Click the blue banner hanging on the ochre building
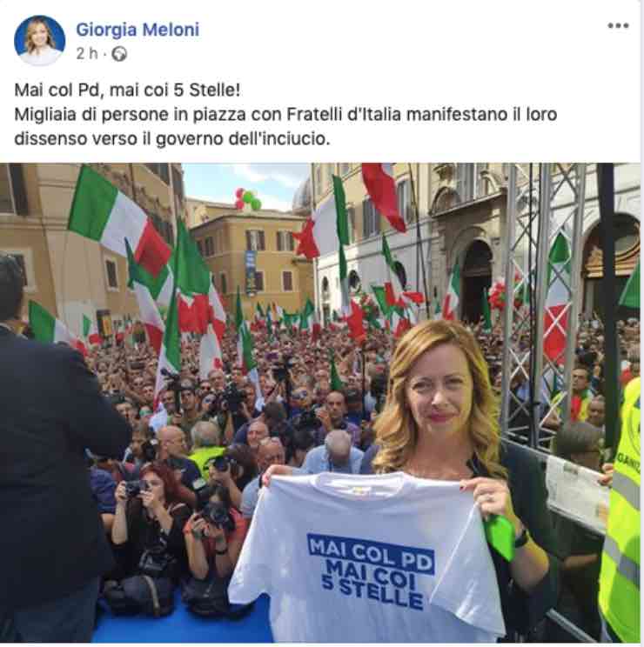This screenshot has width=644, height=647. coord(251,273)
